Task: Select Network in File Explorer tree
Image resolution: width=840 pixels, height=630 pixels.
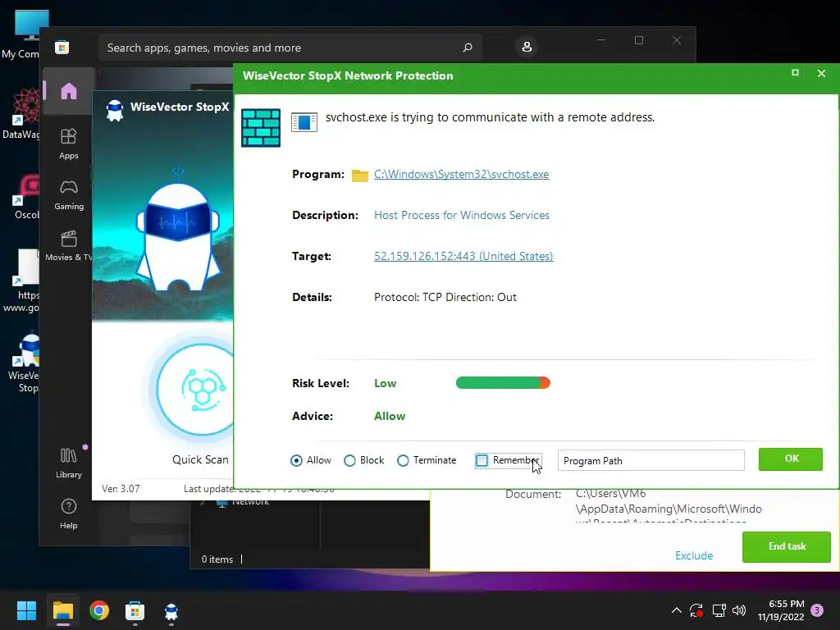Action: [251, 501]
